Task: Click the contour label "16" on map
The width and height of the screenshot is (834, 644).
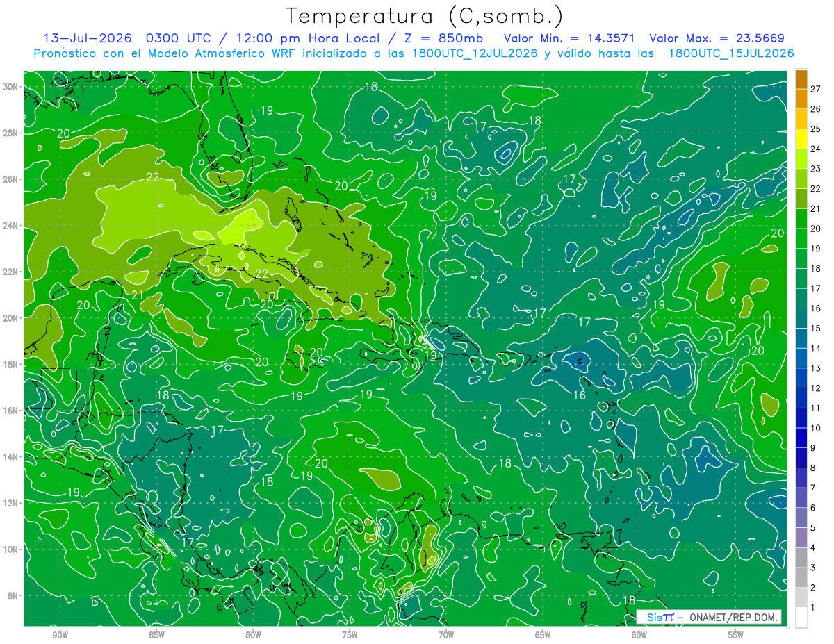Action: [x=579, y=395]
